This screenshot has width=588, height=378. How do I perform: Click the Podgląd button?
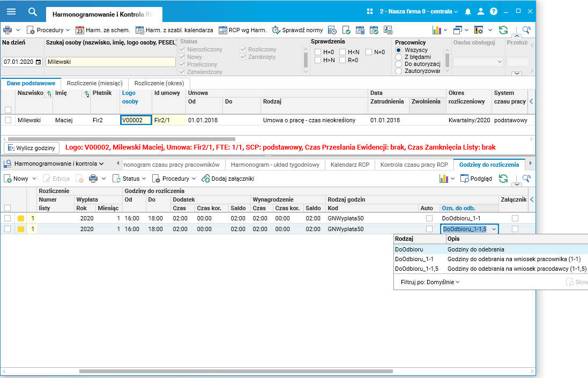coord(476,179)
